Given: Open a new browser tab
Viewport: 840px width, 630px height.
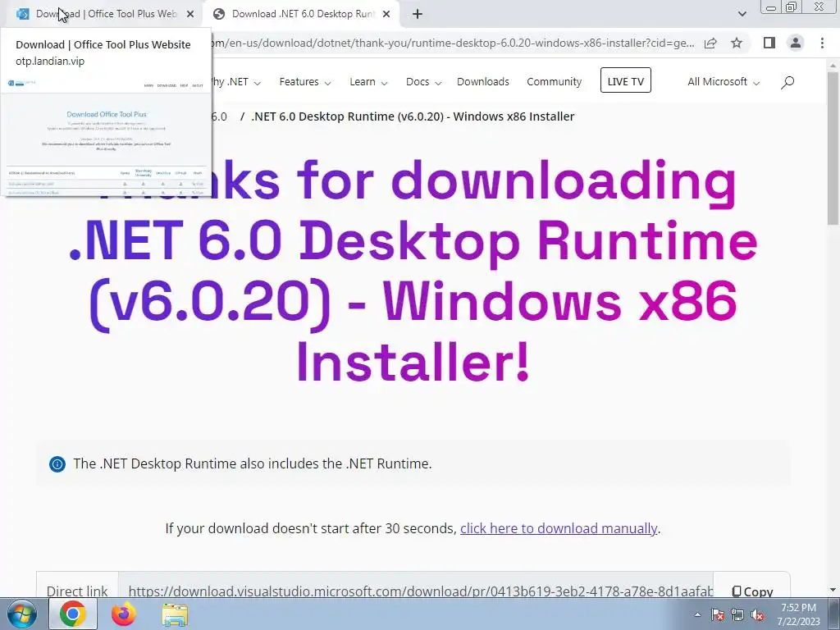Looking at the screenshot, I should tap(418, 15).
